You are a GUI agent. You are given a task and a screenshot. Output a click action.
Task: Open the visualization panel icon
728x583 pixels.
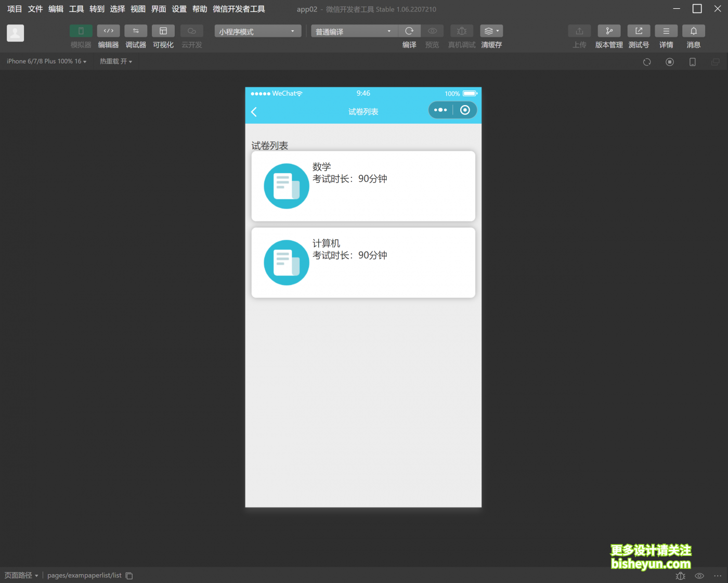coord(163,31)
